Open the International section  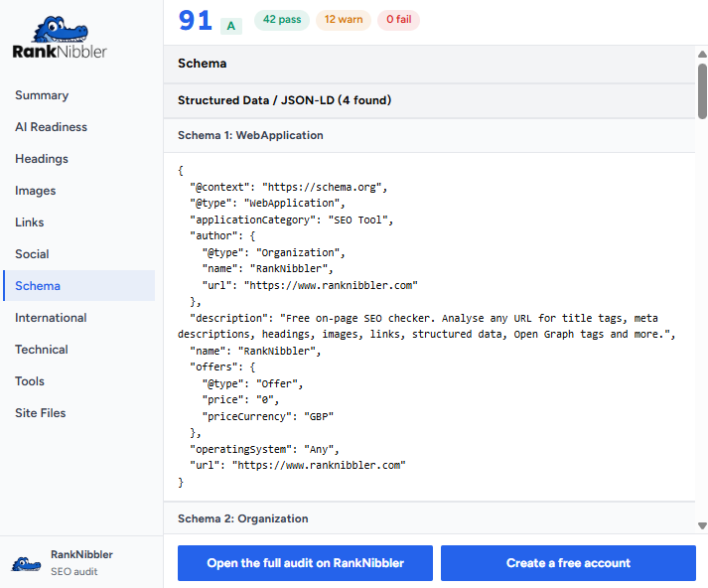pos(79,318)
